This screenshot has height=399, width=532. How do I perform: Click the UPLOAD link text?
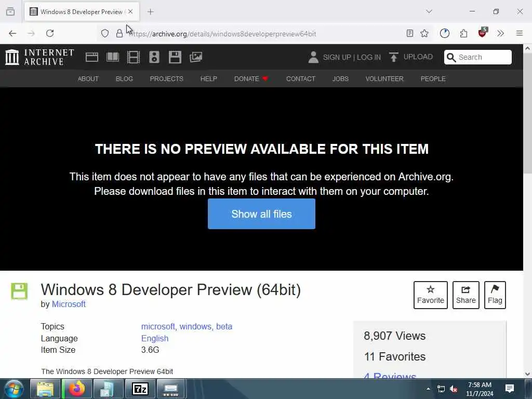pos(418,57)
